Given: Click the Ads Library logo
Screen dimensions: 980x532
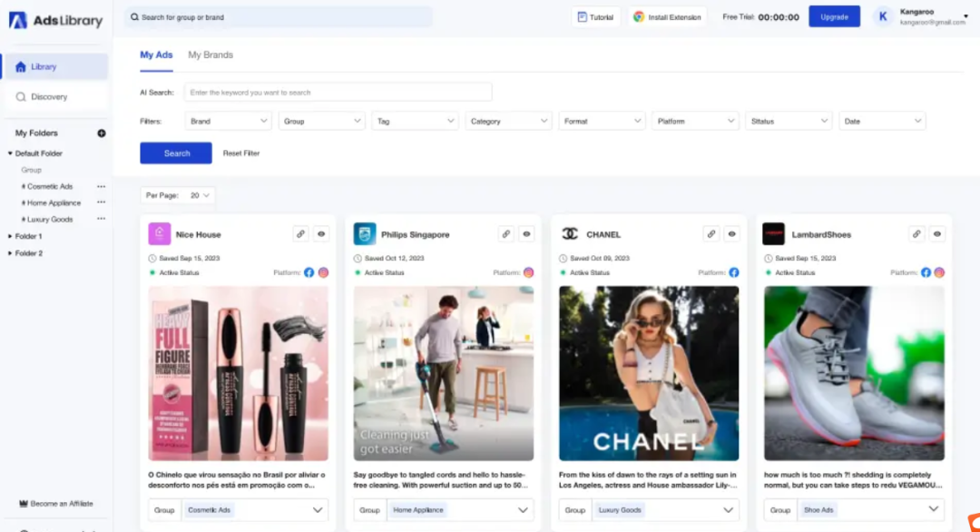Looking at the screenshot, I should coord(55,21).
